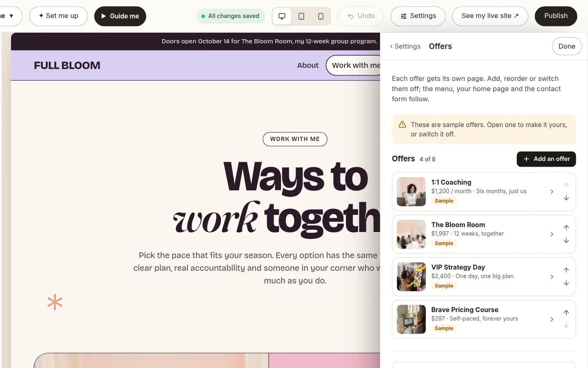This screenshot has width=588, height=368.
Task: Add an offer
Action: tap(546, 159)
